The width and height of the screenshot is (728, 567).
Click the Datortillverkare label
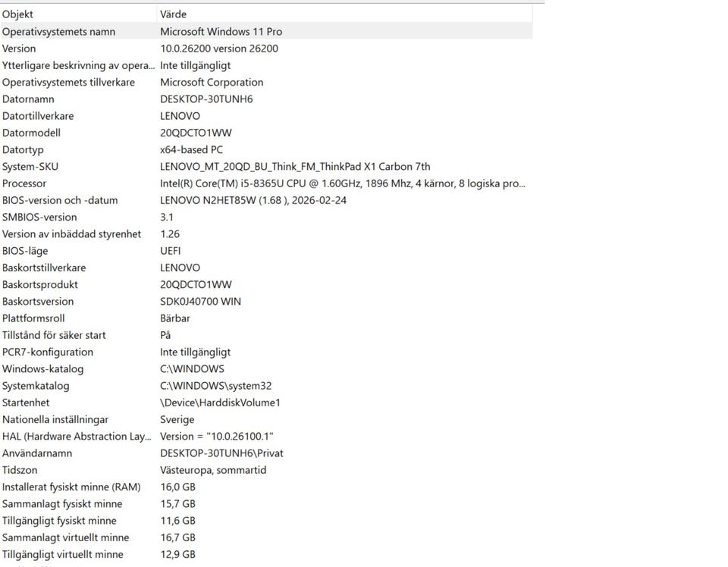coord(38,116)
